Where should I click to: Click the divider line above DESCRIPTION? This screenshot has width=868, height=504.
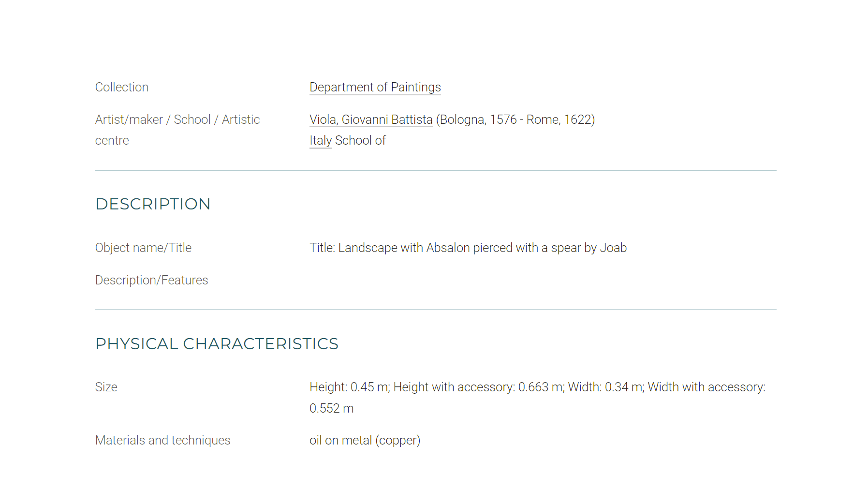(x=436, y=170)
